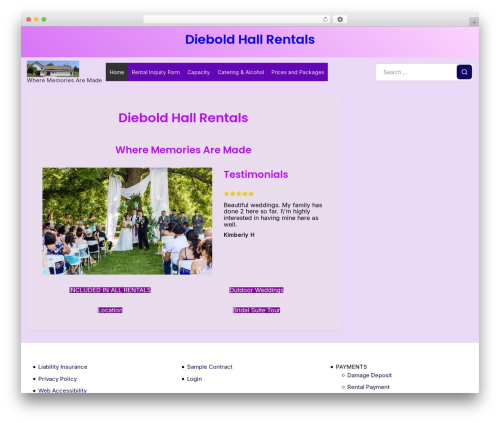
Task: Click the Testimonials heading
Action: click(x=256, y=174)
